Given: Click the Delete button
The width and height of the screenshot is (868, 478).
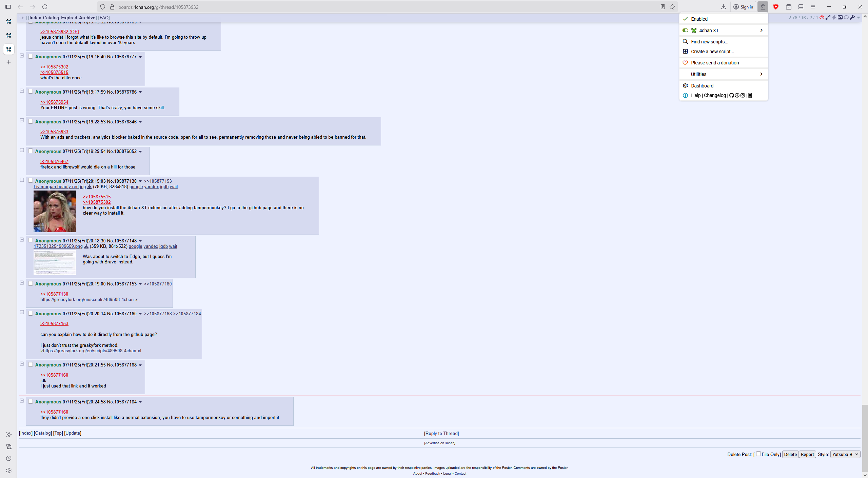Looking at the screenshot, I should pos(790,454).
